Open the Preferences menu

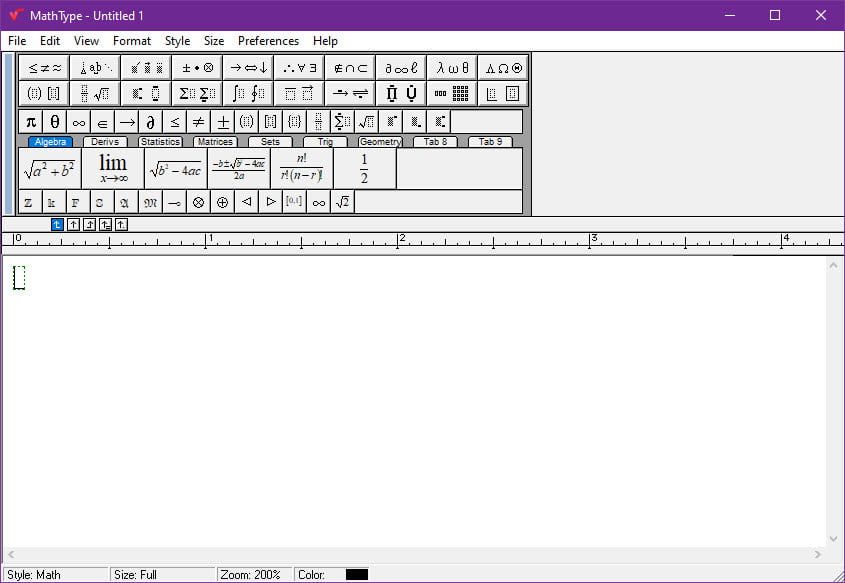pos(268,41)
